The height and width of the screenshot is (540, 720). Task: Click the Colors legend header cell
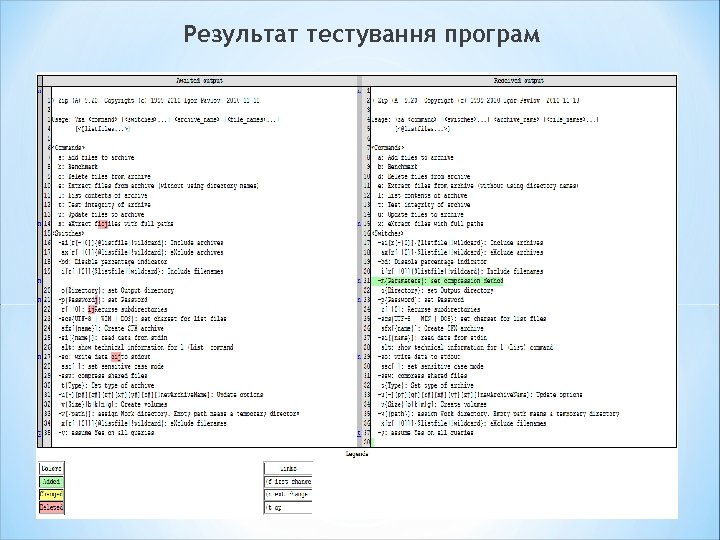[51, 468]
